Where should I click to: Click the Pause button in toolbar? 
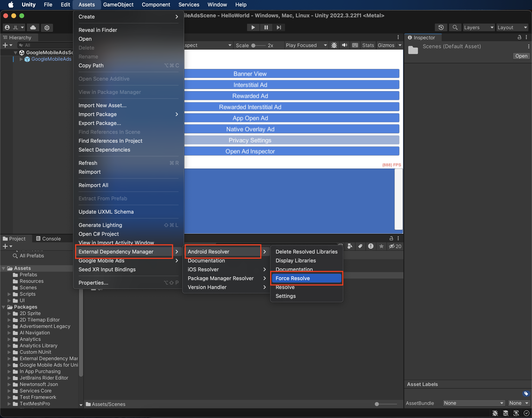coord(266,27)
